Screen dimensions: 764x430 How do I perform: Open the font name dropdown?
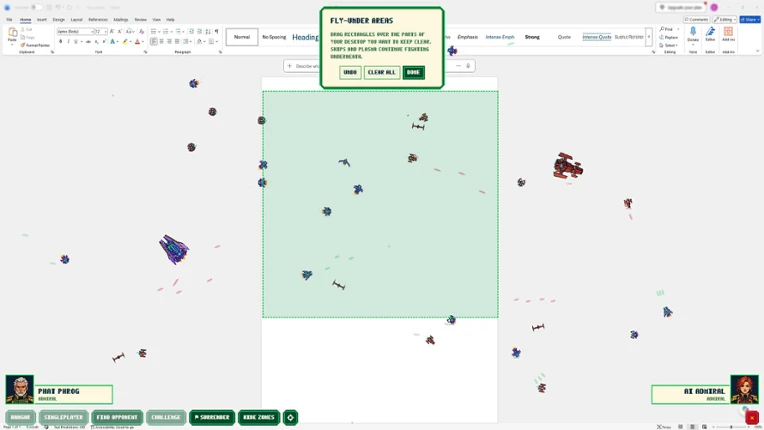[92, 31]
